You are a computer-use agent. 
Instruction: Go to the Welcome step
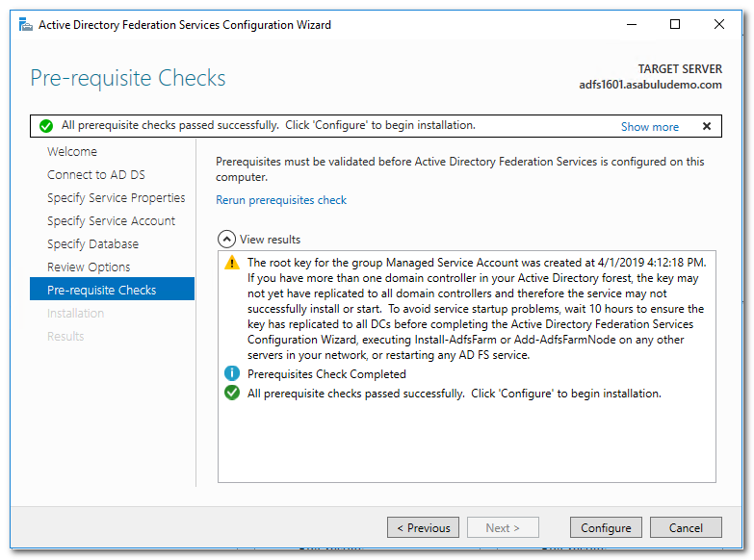coord(72,152)
